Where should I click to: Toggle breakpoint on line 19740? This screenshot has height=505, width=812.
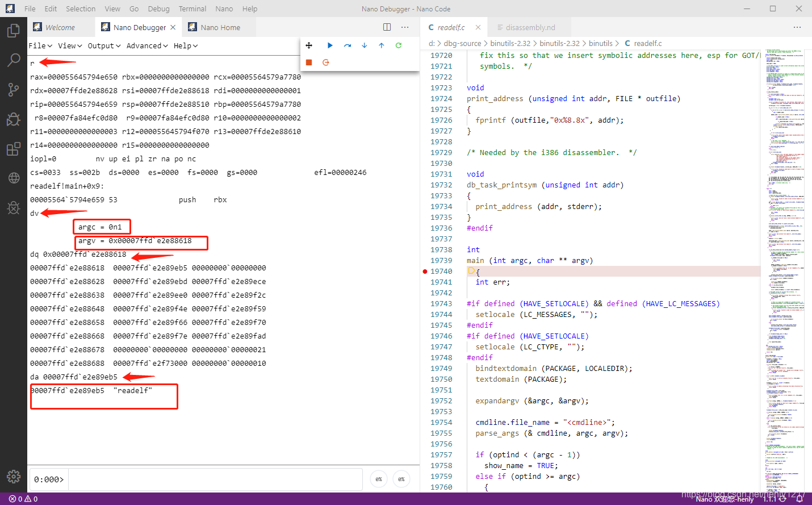(425, 272)
